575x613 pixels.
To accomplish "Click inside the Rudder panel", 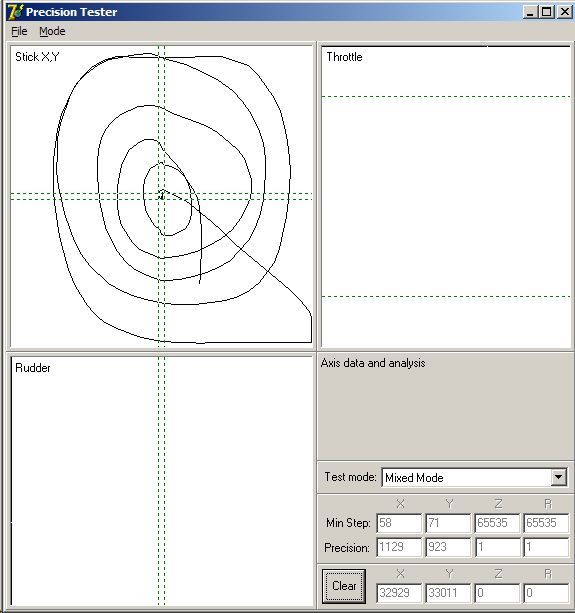I will (x=161, y=481).
